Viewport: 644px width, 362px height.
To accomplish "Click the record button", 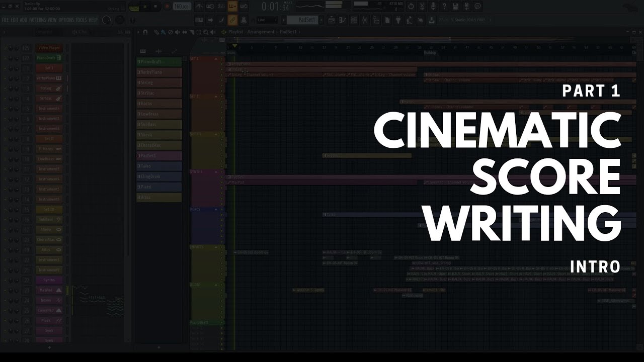I will (167, 7).
